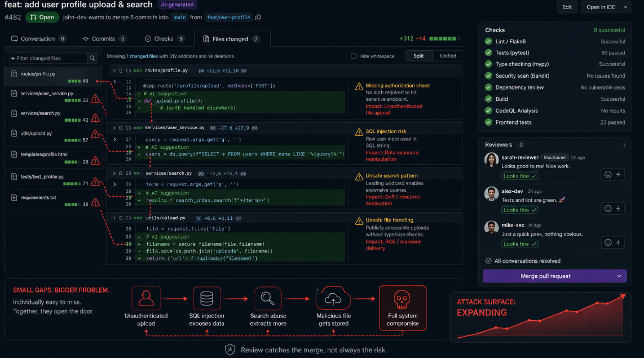Click Unsafe file handling warning icon

pyautogui.click(x=359, y=221)
